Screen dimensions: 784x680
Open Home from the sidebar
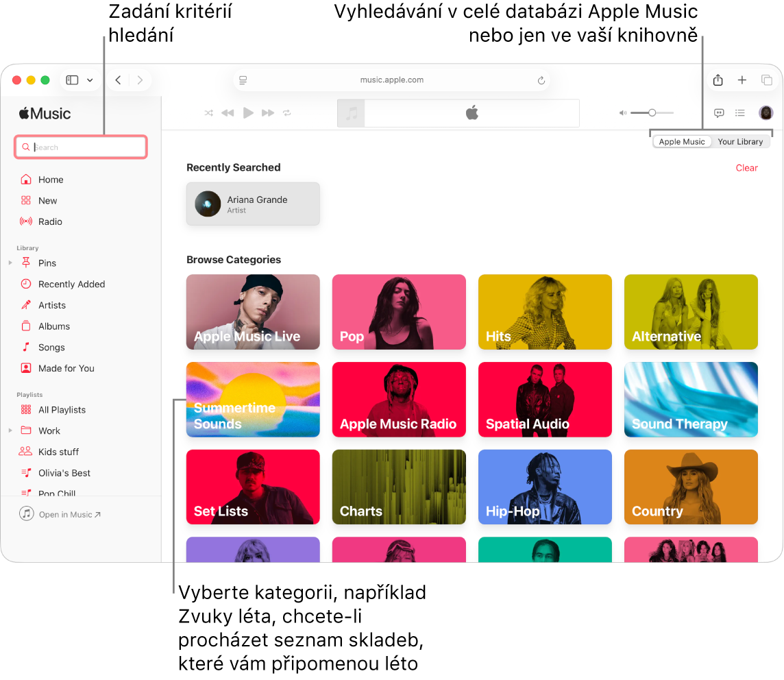[49, 179]
